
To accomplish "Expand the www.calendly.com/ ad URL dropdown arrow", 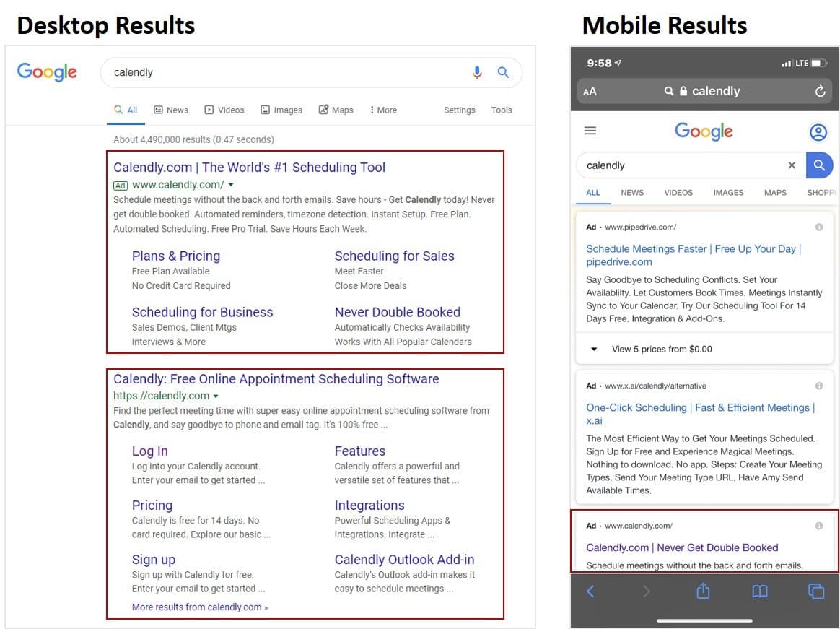I will tap(230, 185).
